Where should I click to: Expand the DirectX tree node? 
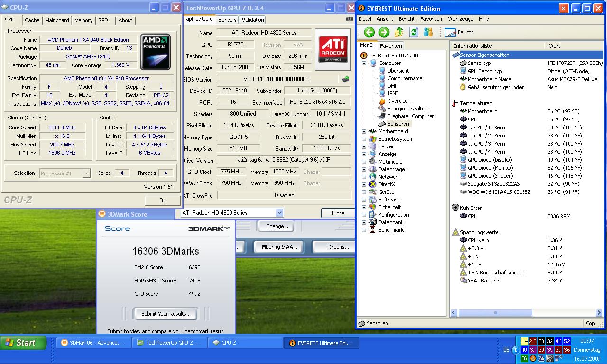(x=364, y=184)
